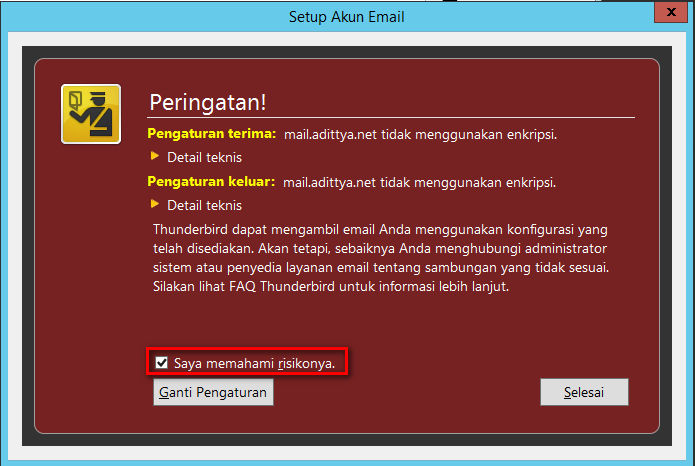The width and height of the screenshot is (695, 466).
Task: Click the Saya memahami risikonya label text
Action: [254, 363]
